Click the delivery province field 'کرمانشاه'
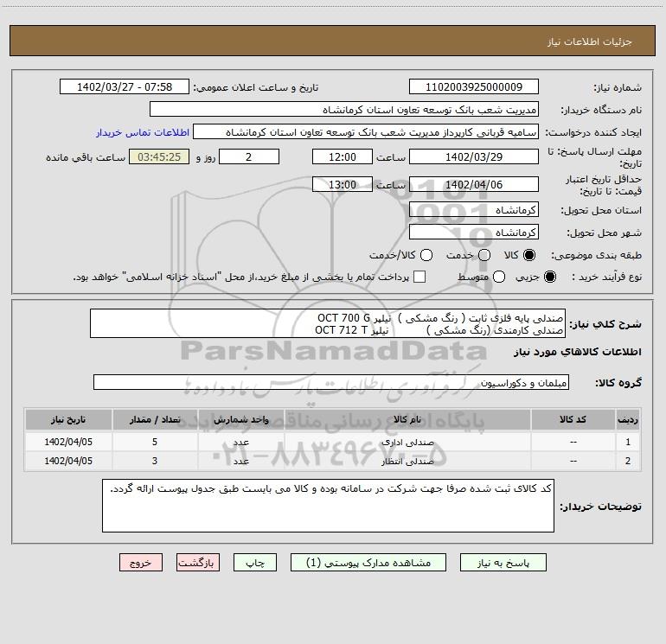The width and height of the screenshot is (666, 644). 474,210
